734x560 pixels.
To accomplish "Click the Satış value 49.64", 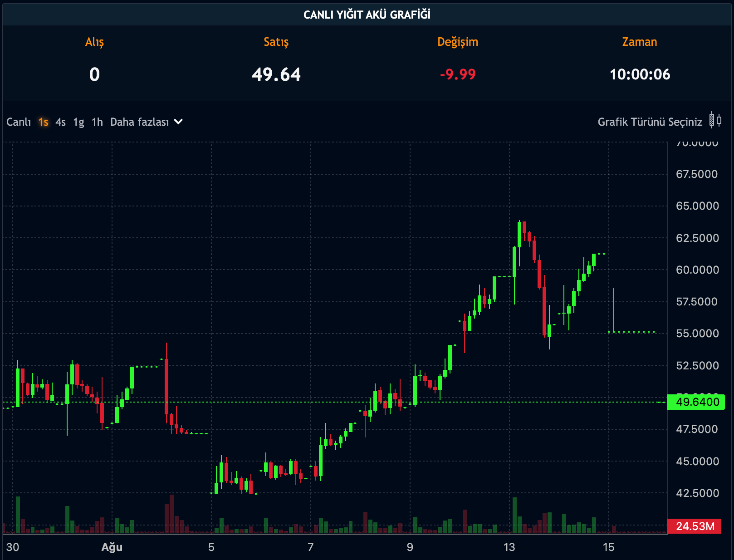I will [x=276, y=74].
